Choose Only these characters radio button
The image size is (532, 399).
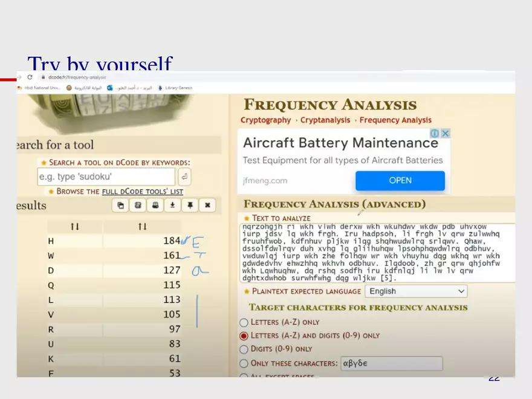tap(244, 363)
